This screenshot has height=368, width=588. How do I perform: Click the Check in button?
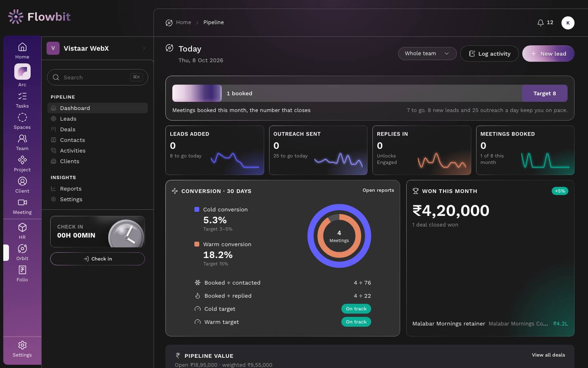tap(98, 259)
